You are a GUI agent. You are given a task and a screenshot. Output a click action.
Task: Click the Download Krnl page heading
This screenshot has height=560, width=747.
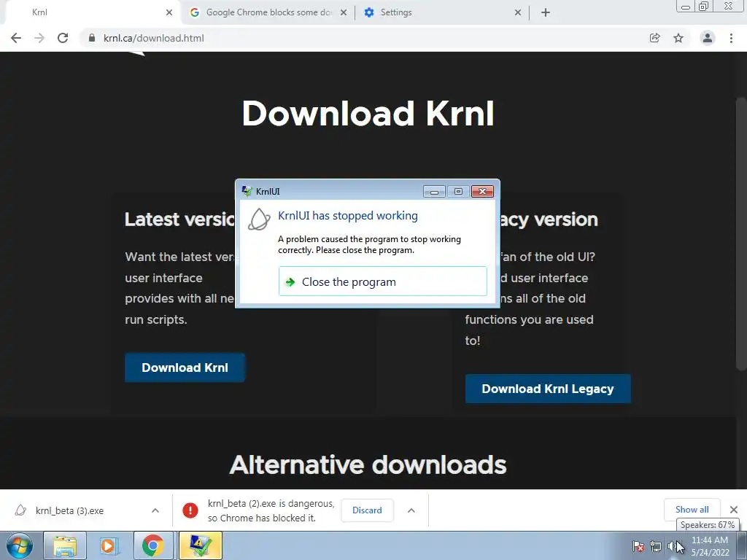tap(368, 114)
